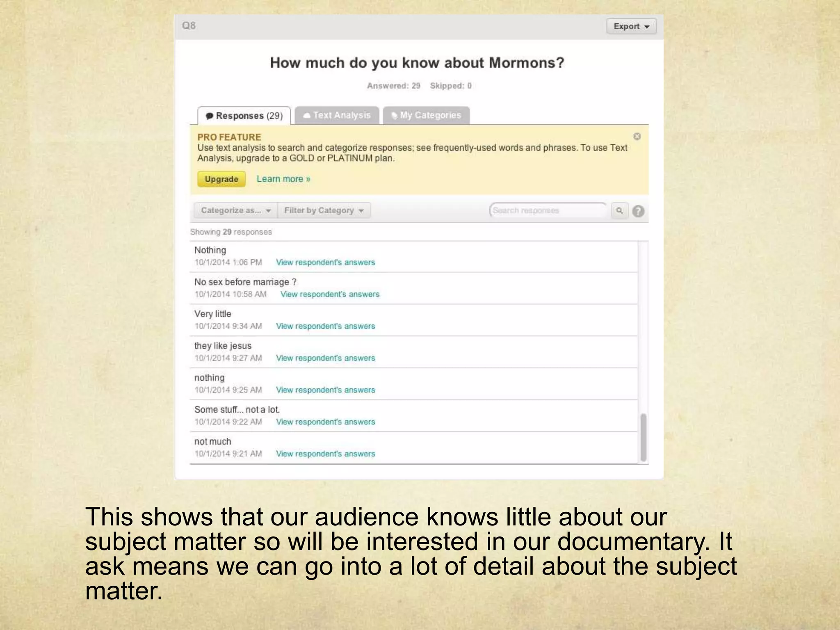Viewport: 840px width, 630px height.
Task: Switch to the Responses (29) tab
Action: [244, 116]
